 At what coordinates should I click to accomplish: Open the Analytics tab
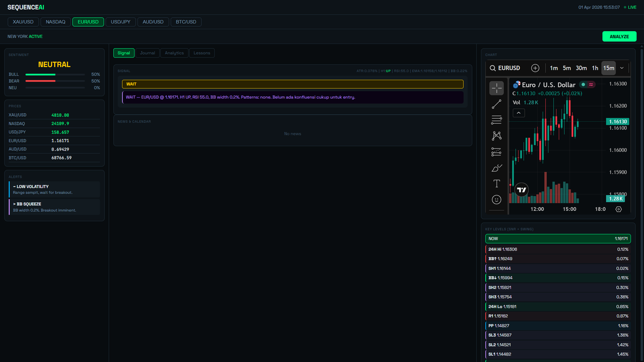(x=174, y=53)
